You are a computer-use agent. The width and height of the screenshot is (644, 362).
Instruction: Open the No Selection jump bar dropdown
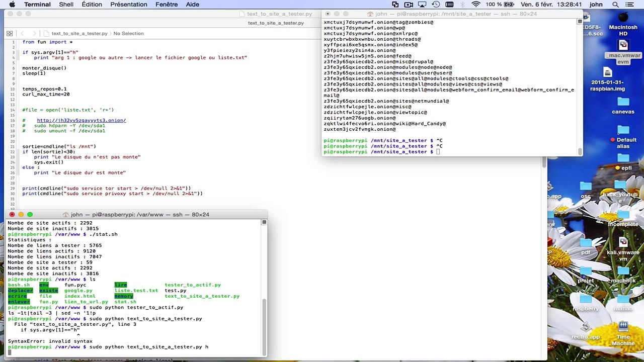click(128, 34)
